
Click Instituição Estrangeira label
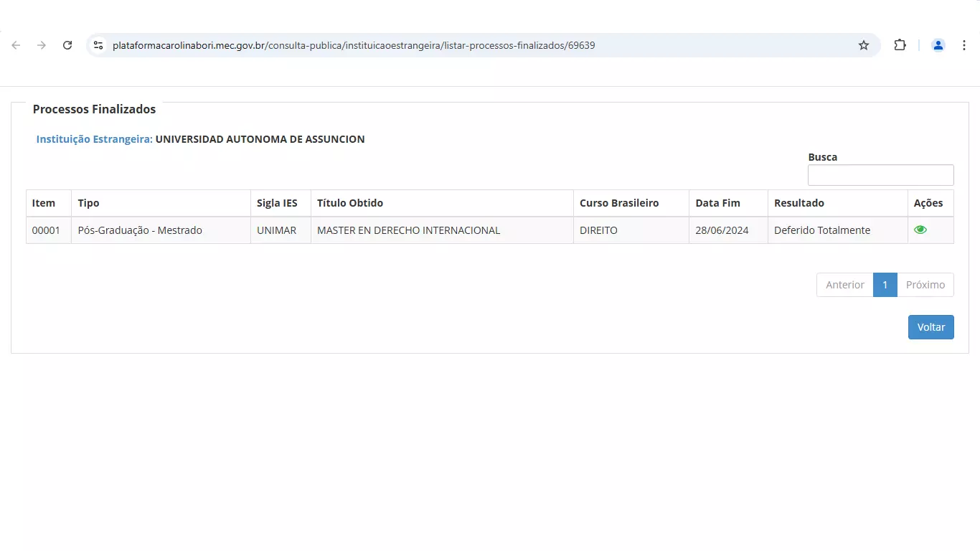pyautogui.click(x=94, y=139)
